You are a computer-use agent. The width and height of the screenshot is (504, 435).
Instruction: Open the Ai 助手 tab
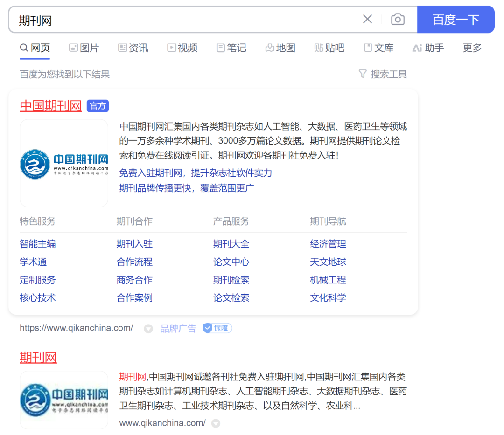click(x=428, y=48)
